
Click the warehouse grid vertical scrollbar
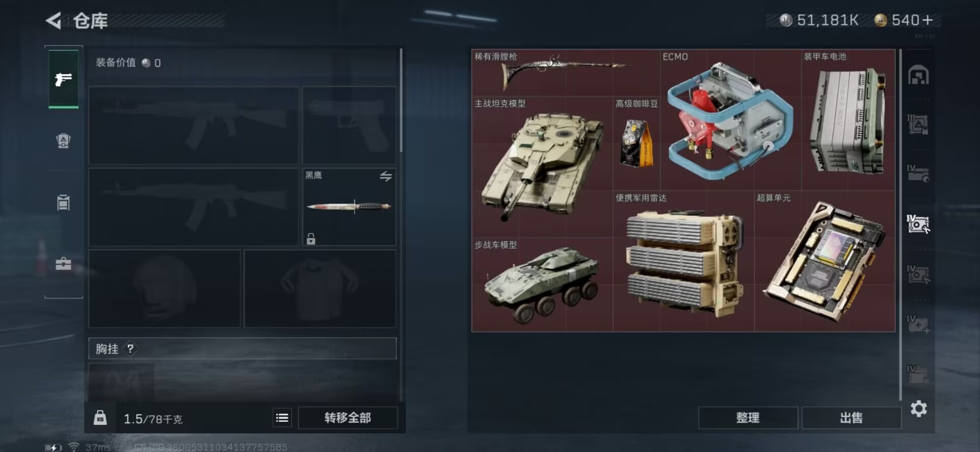click(x=900, y=224)
